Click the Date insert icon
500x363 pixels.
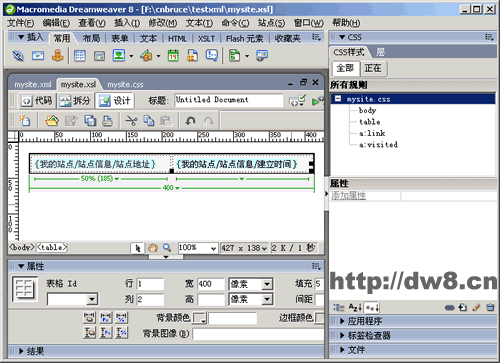click(173, 55)
